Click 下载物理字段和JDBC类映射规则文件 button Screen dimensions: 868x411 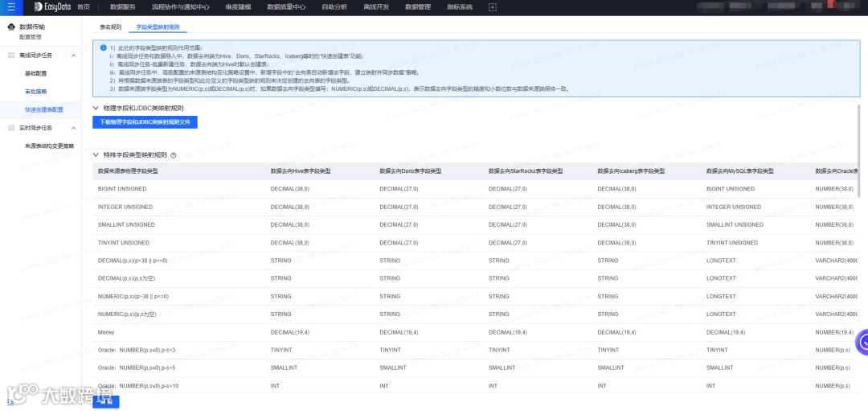click(x=145, y=122)
